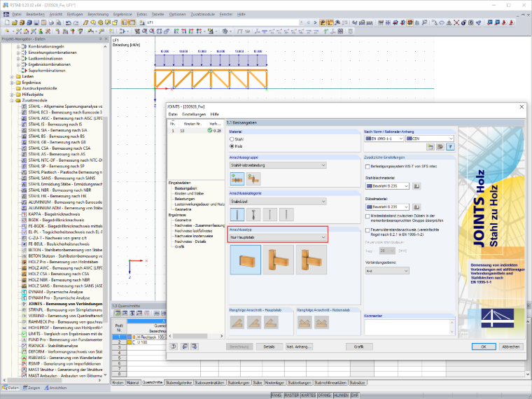
Task: Click the help icon in JOINTS dialog
Action: (174, 346)
